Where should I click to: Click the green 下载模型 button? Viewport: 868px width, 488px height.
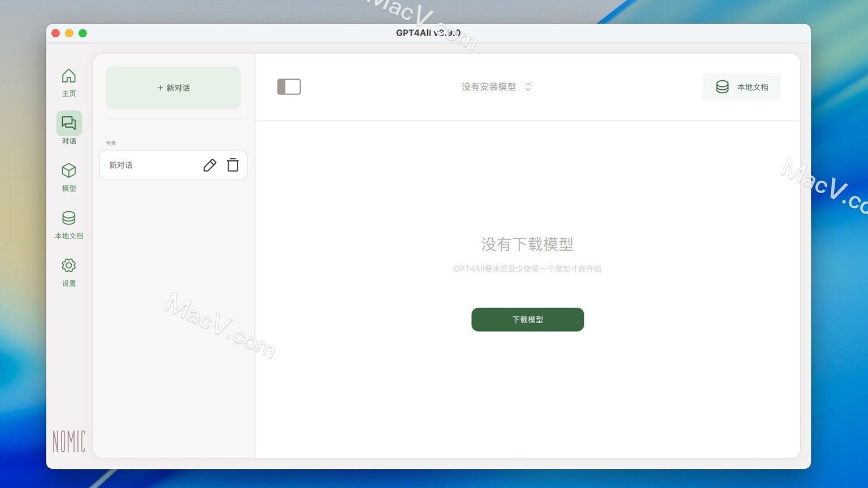pyautogui.click(x=528, y=320)
